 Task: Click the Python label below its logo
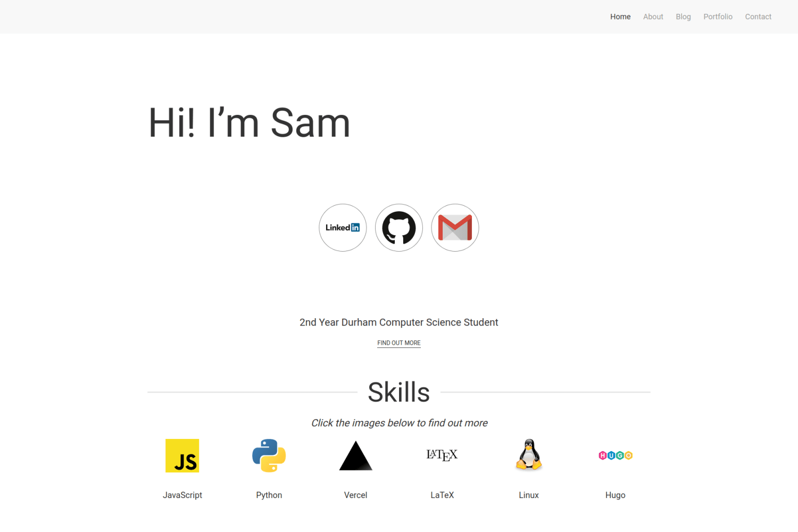coord(269,495)
